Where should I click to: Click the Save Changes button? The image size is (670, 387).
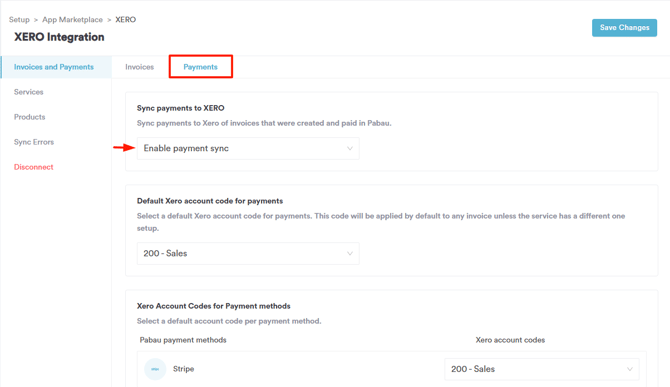tap(624, 28)
